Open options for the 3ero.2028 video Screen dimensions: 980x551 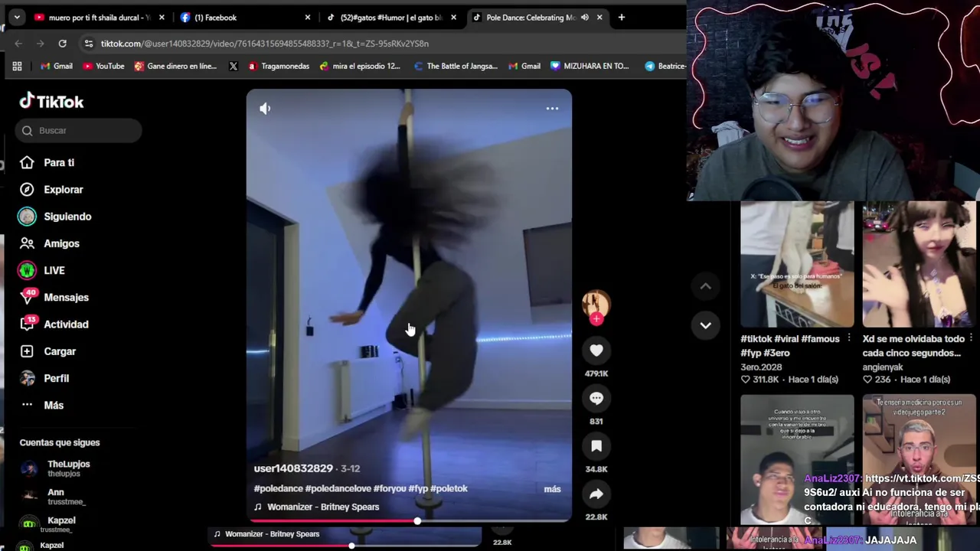[849, 338]
